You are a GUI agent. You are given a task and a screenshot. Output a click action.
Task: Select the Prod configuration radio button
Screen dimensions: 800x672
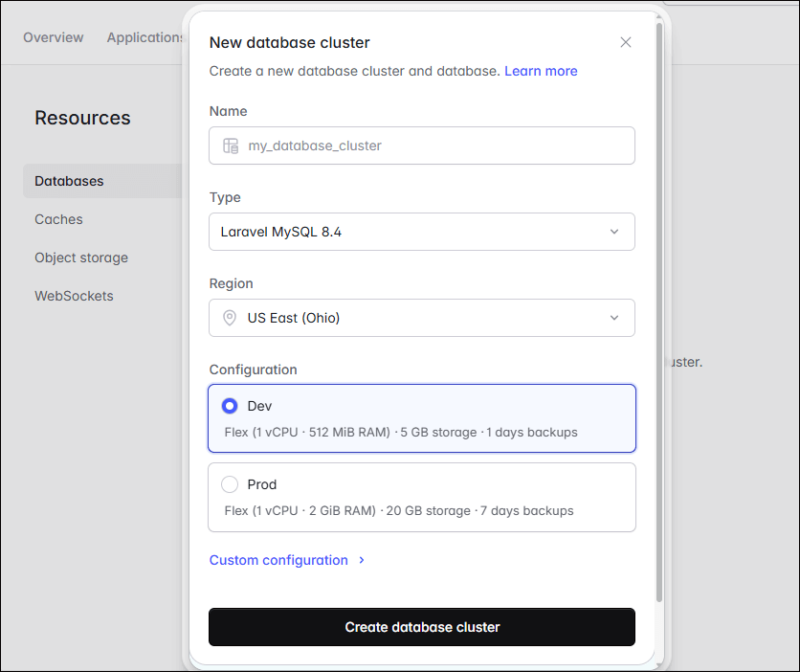pyautogui.click(x=230, y=485)
